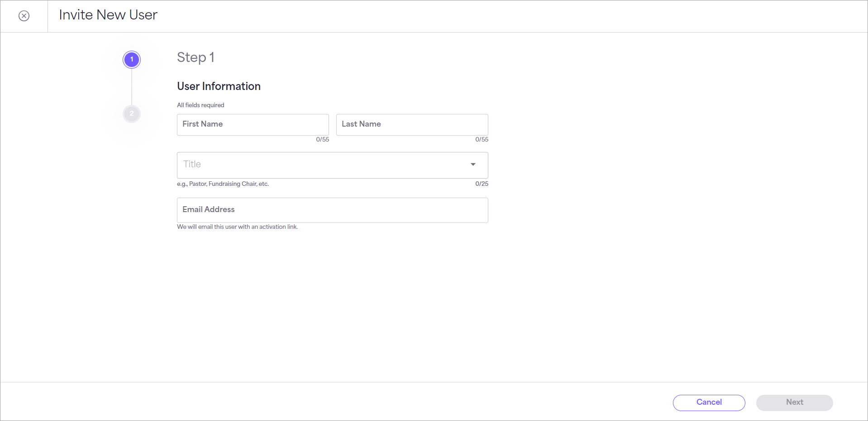Expand the Title dropdown arrow
This screenshot has width=868, height=421.
[473, 165]
